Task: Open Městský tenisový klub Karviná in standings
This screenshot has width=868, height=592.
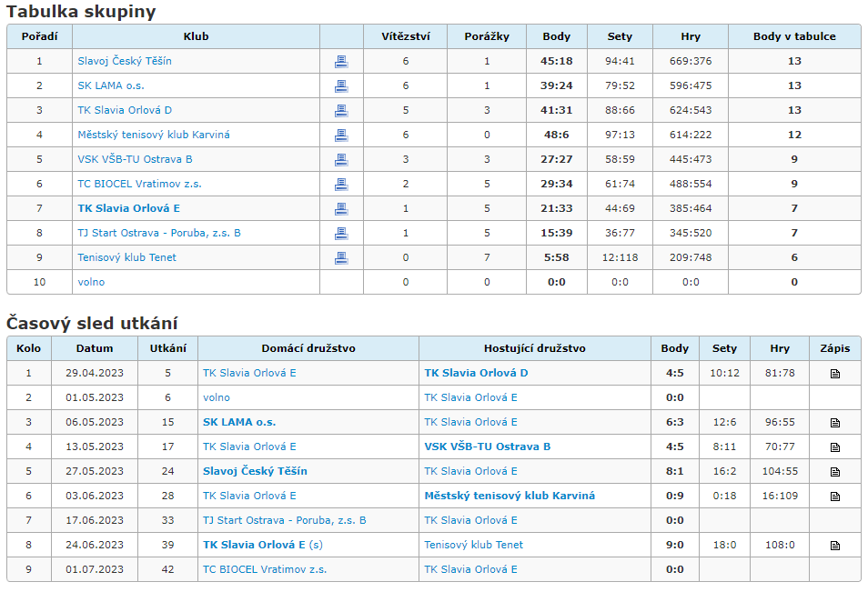Action: [154, 135]
